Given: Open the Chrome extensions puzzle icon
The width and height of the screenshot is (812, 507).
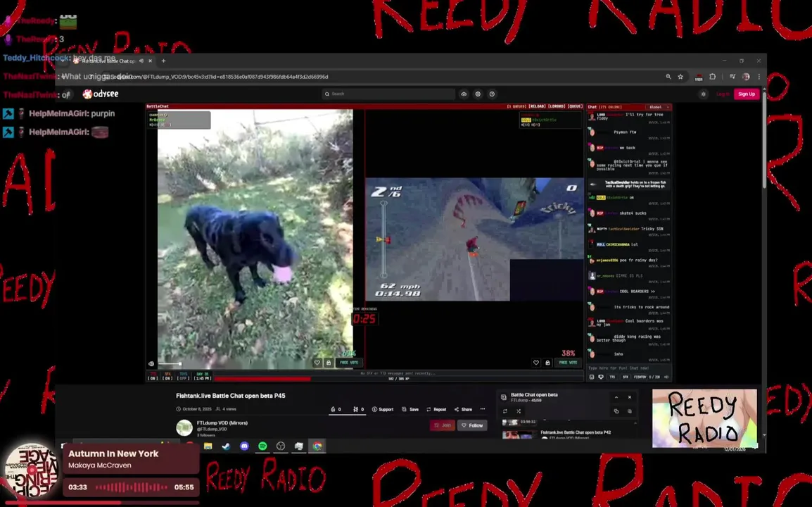Looking at the screenshot, I should click(x=713, y=77).
